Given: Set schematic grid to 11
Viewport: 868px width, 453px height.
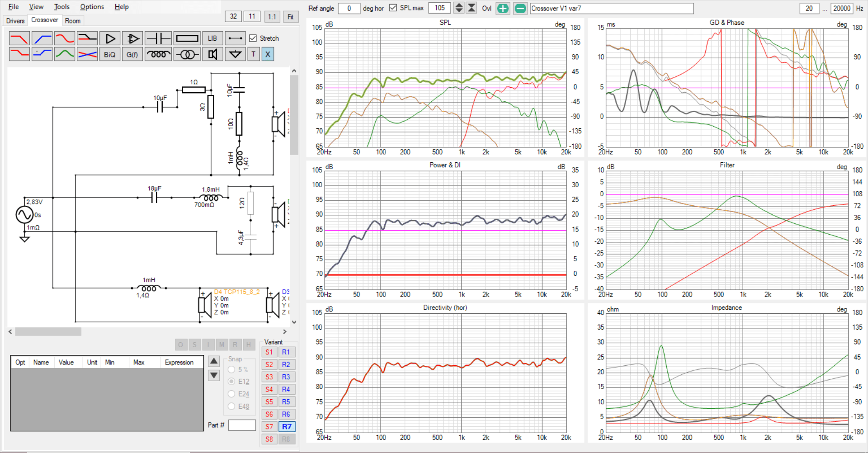Looking at the screenshot, I should click(252, 16).
